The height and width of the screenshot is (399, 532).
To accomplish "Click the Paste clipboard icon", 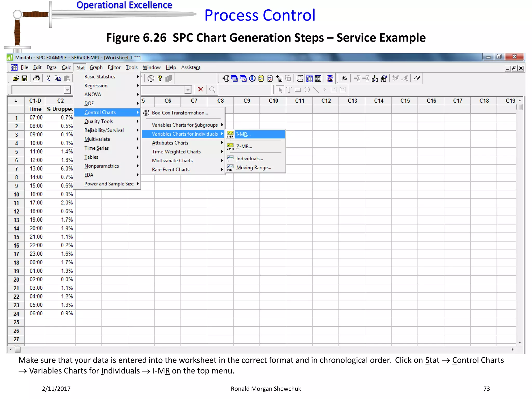I will pyautogui.click(x=67, y=78).
